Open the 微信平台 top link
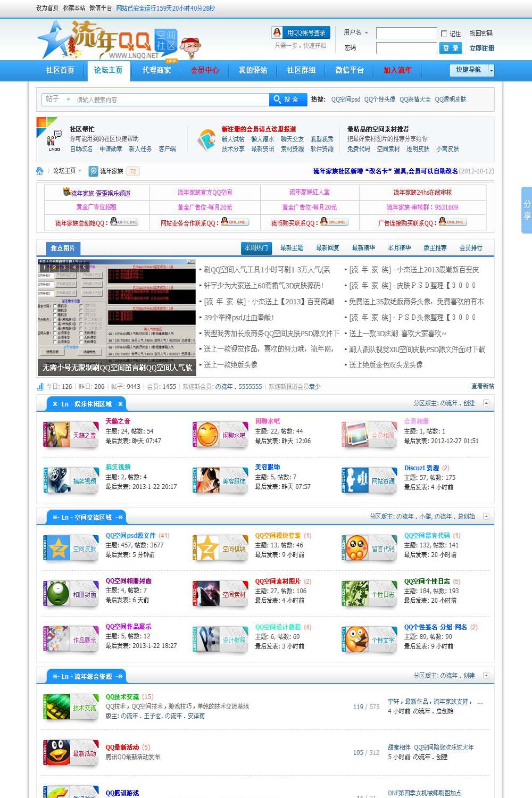This screenshot has width=532, height=798. [x=101, y=9]
